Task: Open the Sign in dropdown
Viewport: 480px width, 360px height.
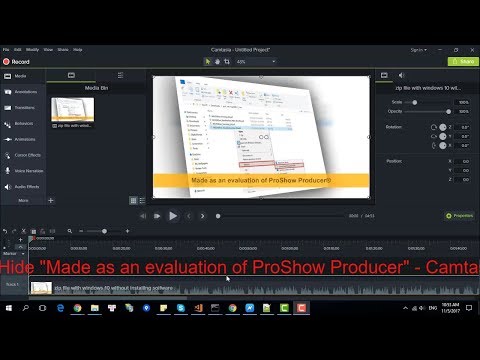Action: point(418,50)
